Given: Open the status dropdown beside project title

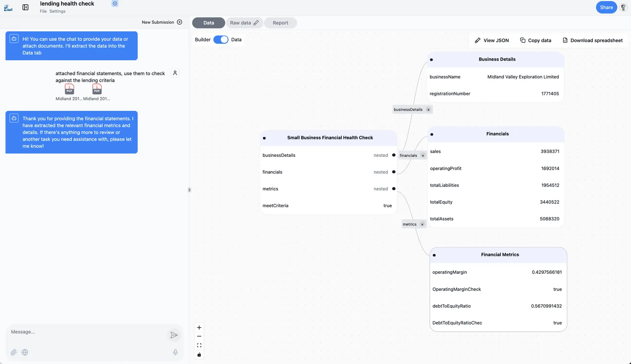Looking at the screenshot, I should click(115, 3).
